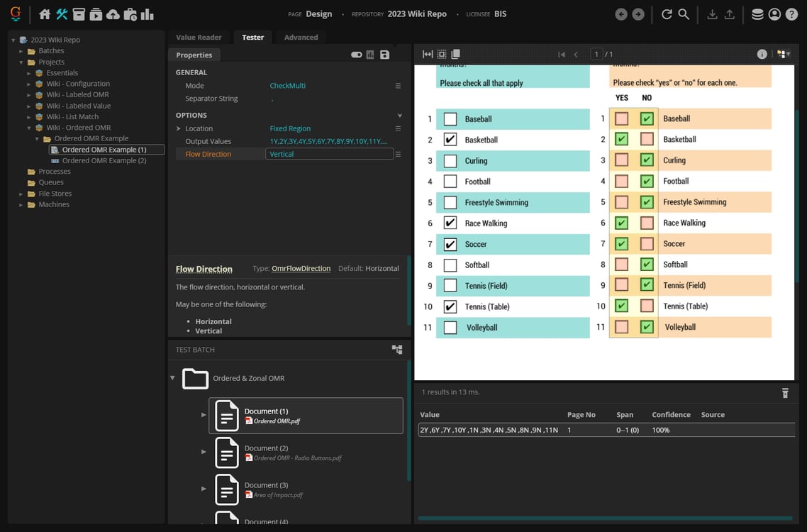Image resolution: width=807 pixels, height=532 pixels.
Task: Open the Home page icon
Action: tap(45, 14)
